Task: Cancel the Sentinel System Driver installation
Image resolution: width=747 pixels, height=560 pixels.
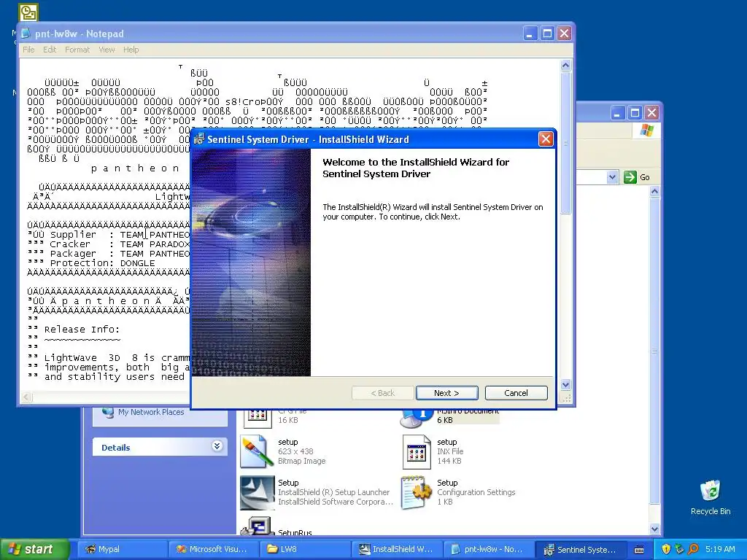Action: click(516, 393)
